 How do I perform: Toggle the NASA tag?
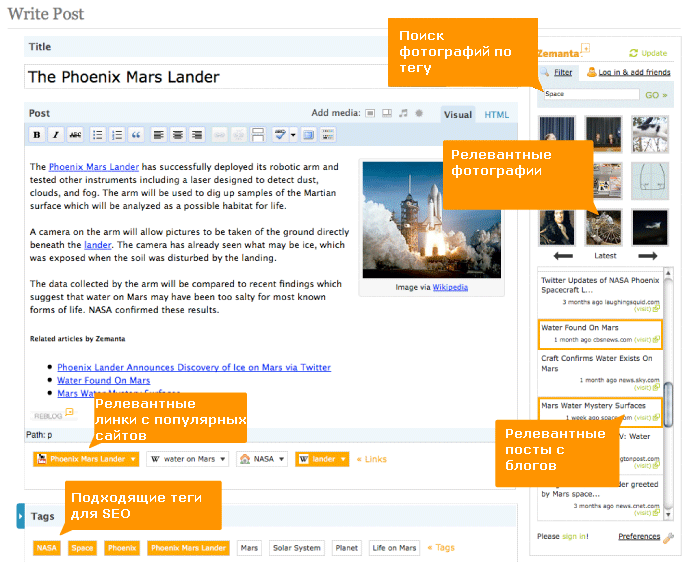click(46, 548)
